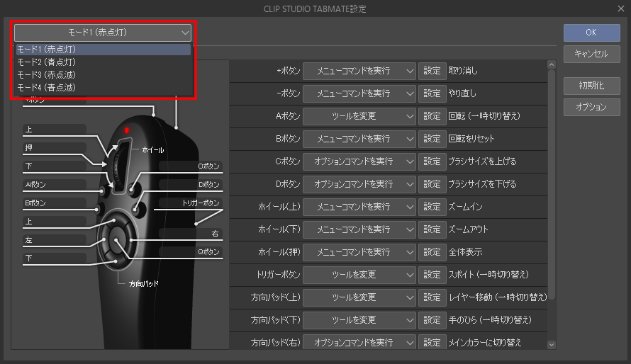The image size is (631, 364).
Task: Click 手のひら (一時切り替え) command text
Action: pos(490,320)
